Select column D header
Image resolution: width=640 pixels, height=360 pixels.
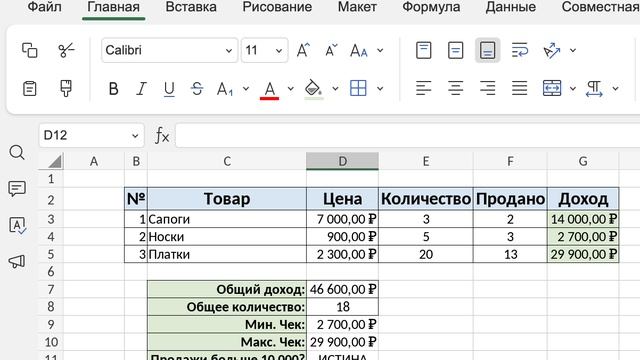click(342, 161)
